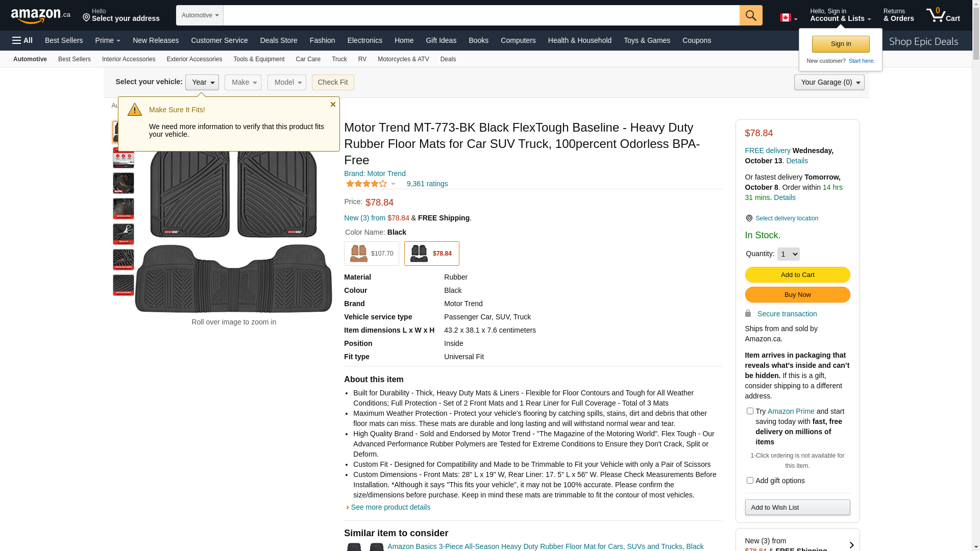Select the beige color option at $107.70
Viewport: 980px width, 551px height.
(x=371, y=254)
